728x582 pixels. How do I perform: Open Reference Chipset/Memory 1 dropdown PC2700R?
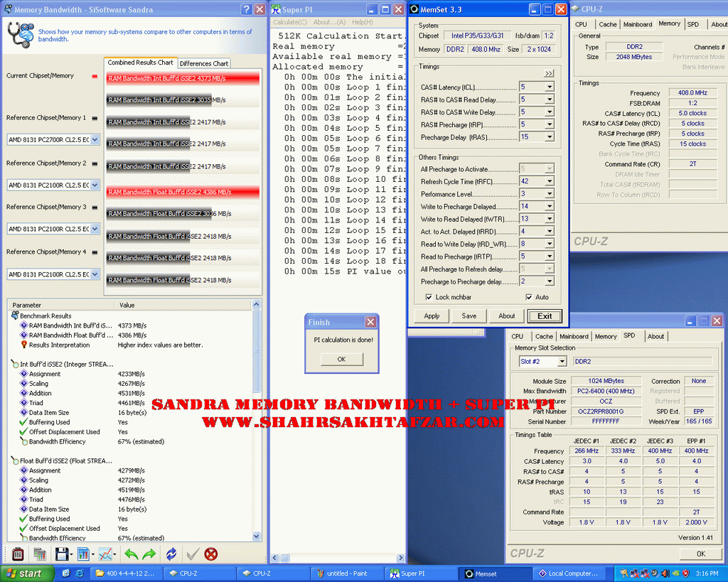pyautogui.click(x=95, y=139)
